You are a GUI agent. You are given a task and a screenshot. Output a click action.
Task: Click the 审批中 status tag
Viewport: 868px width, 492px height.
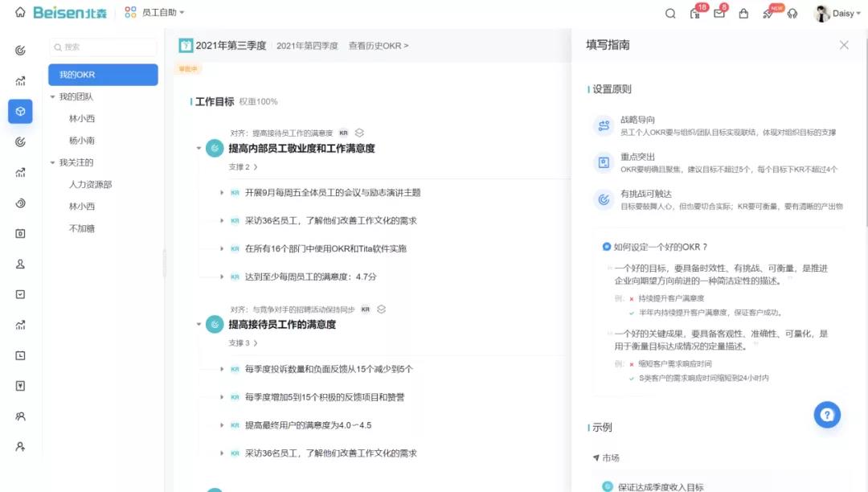(187, 69)
